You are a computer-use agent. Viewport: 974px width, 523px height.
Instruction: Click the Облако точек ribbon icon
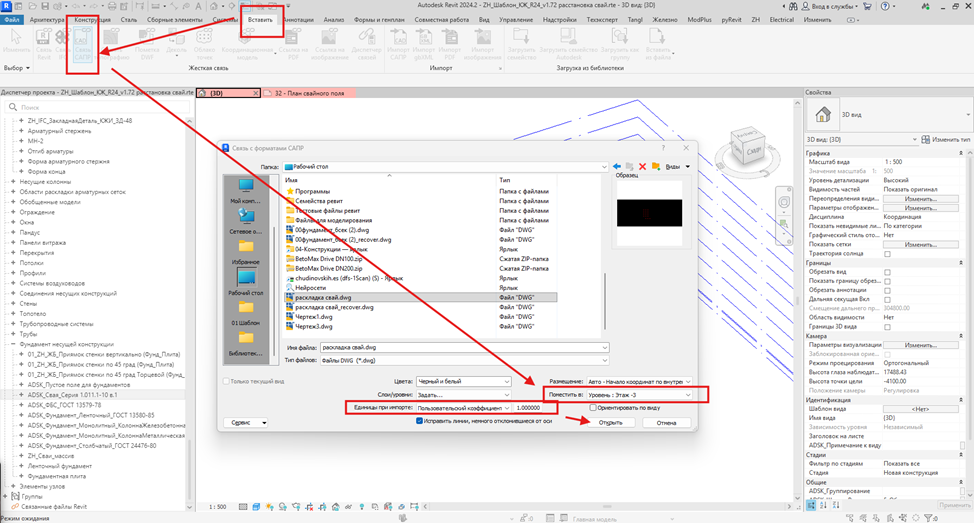[204, 45]
